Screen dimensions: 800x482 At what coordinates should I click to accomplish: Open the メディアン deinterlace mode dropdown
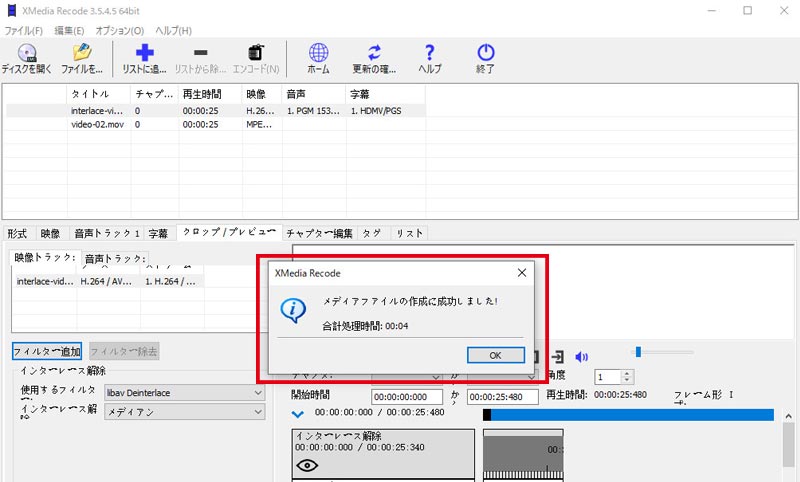pos(185,412)
